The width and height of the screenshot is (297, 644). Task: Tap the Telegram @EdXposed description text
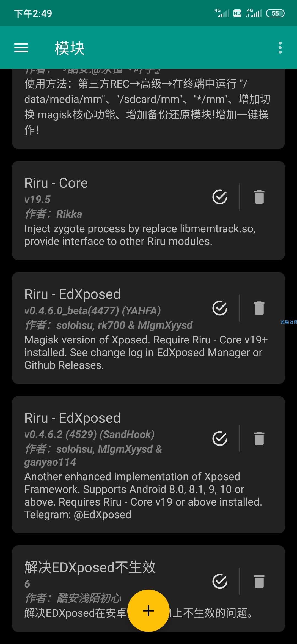pos(78,515)
